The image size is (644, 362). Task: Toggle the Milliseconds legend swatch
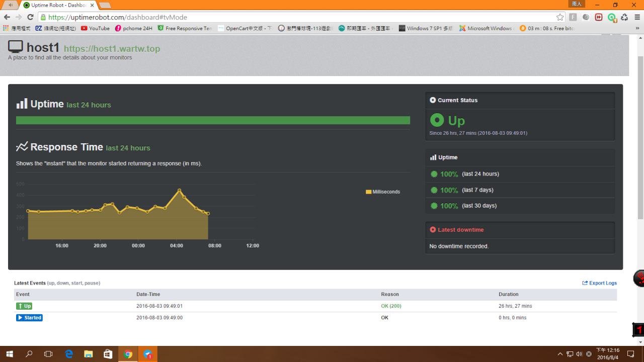pyautogui.click(x=368, y=192)
